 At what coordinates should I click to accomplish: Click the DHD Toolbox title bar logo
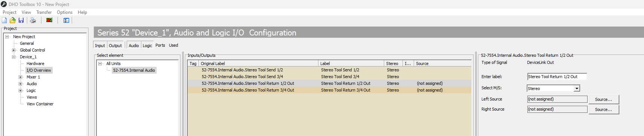[4, 4]
